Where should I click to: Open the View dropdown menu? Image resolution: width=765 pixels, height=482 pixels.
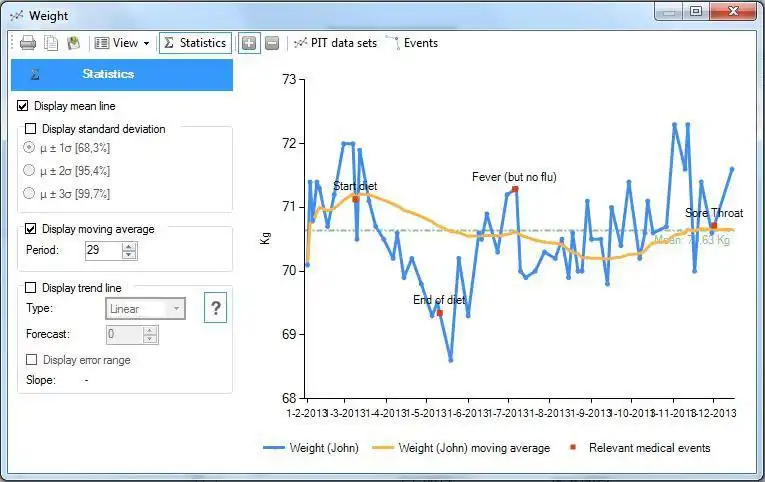(x=122, y=43)
